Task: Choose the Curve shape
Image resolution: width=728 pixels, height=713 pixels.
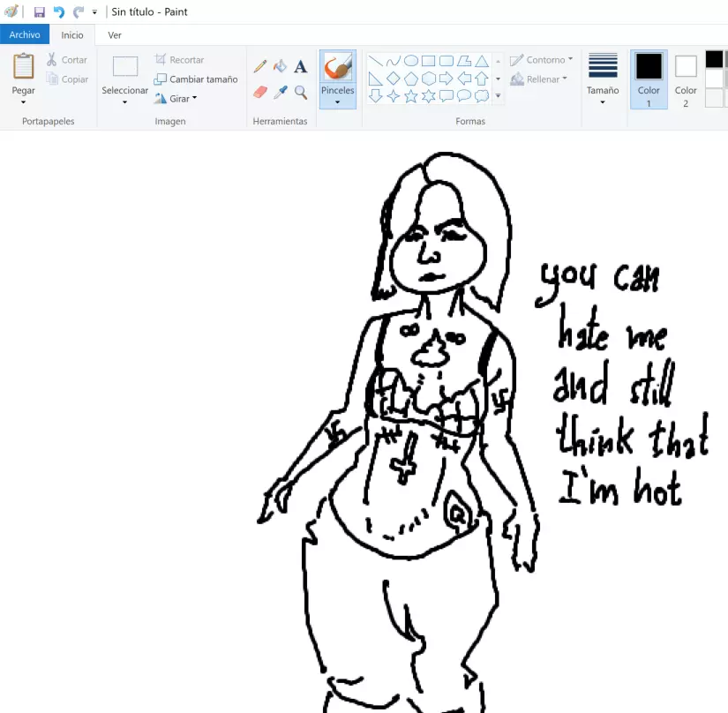Action: point(394,61)
